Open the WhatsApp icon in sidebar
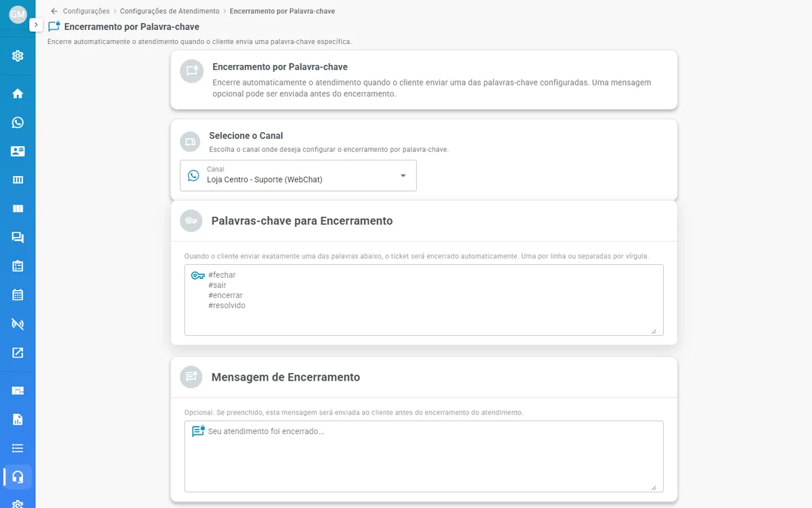Image resolution: width=812 pixels, height=508 pixels. (18, 123)
